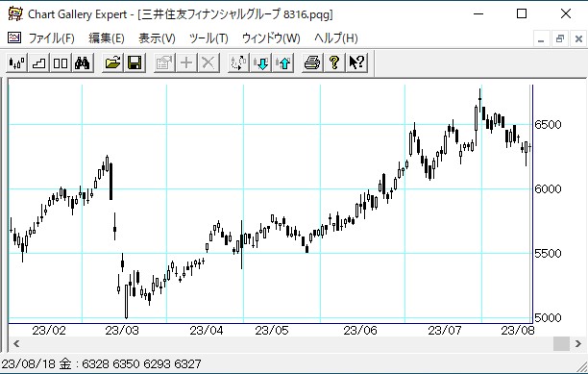Open the 編集(E) menu
Viewport: 588px width, 374px height.
point(107,37)
